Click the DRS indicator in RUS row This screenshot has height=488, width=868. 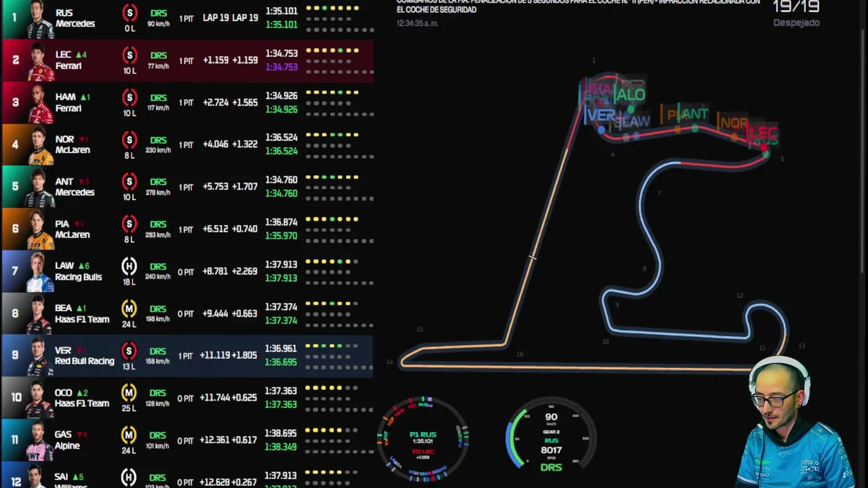tap(158, 14)
